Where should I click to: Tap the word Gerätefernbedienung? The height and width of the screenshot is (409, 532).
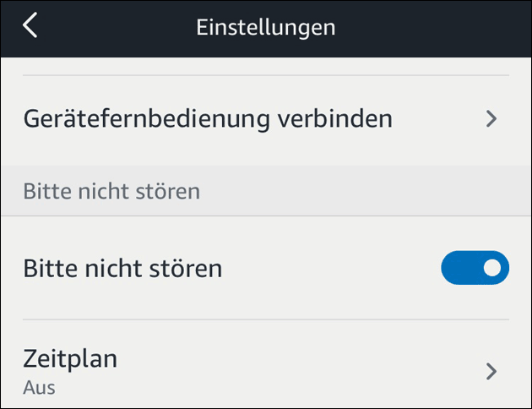(x=146, y=119)
